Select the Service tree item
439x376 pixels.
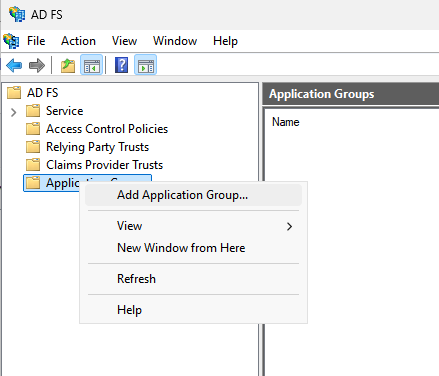click(65, 111)
